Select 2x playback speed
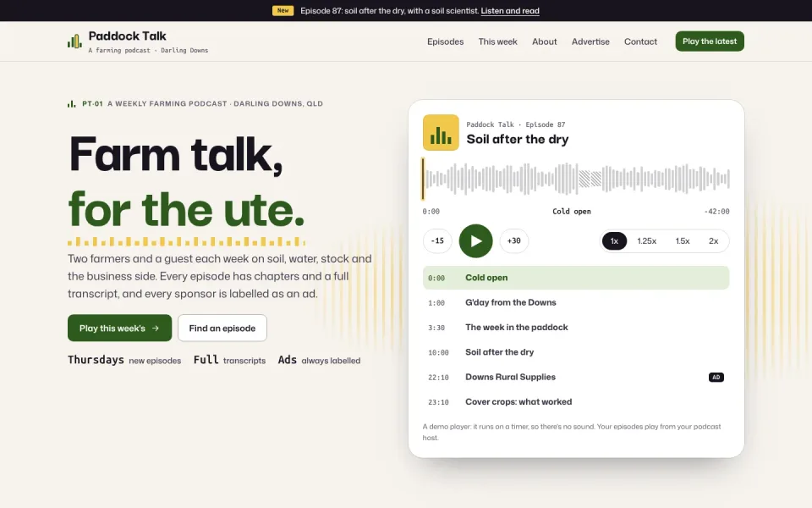 click(713, 241)
